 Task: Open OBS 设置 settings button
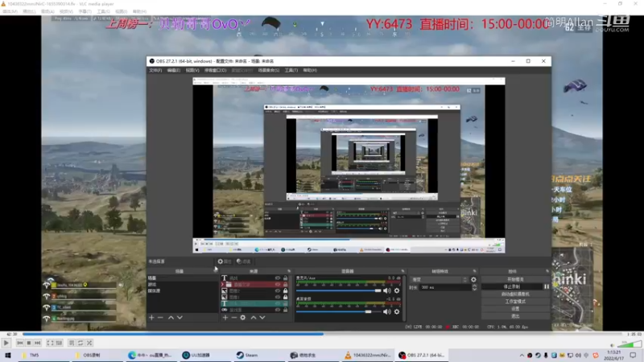(515, 309)
